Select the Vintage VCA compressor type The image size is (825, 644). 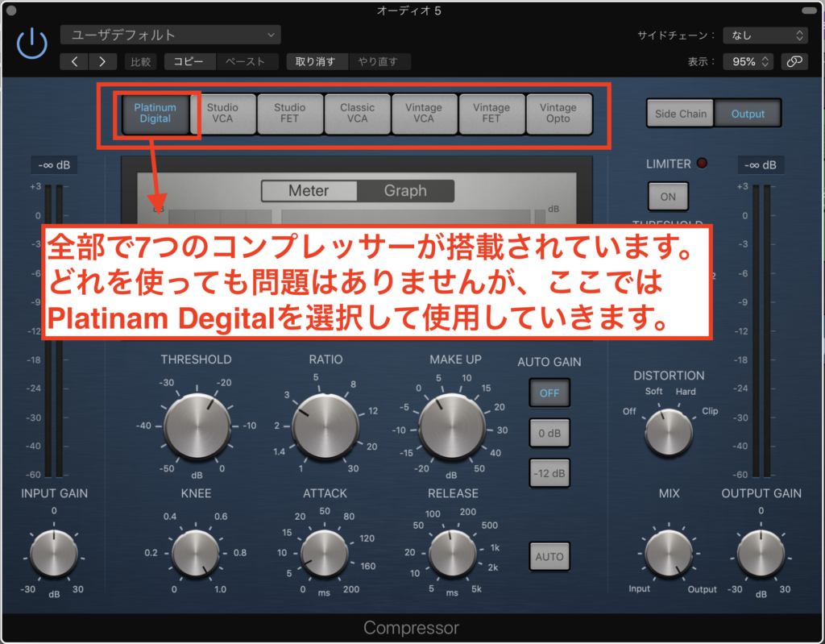(424, 113)
